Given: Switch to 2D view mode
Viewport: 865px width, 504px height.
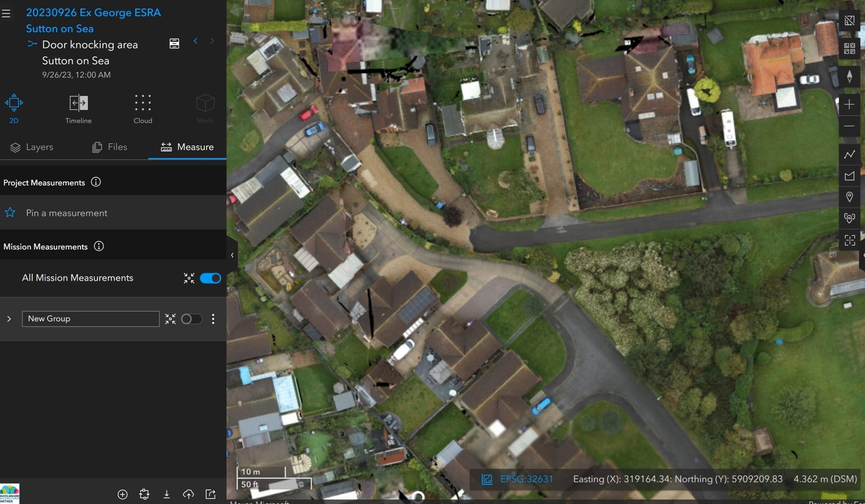Looking at the screenshot, I should 14,109.
